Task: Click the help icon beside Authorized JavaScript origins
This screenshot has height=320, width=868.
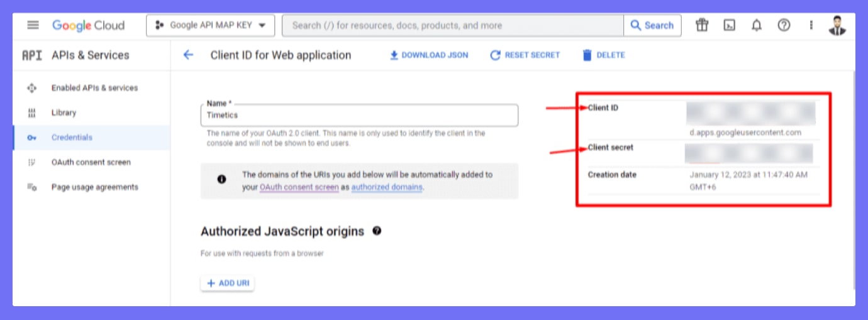Action: 377,231
